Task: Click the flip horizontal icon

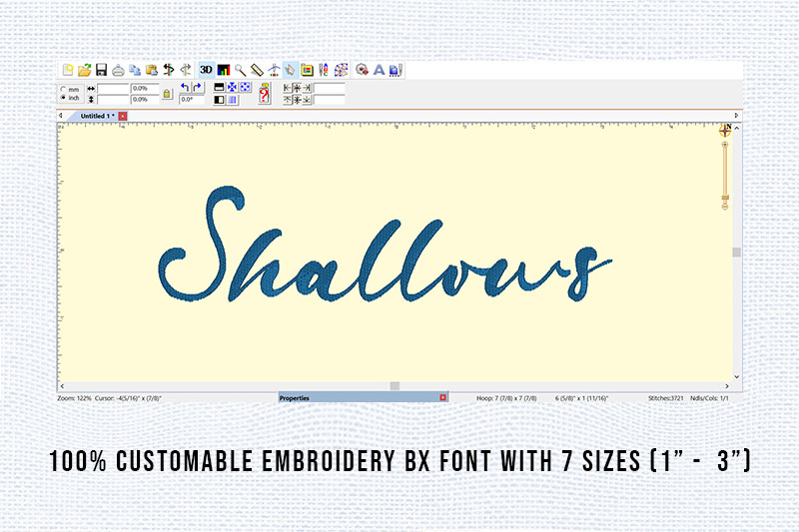Action: click(x=219, y=100)
